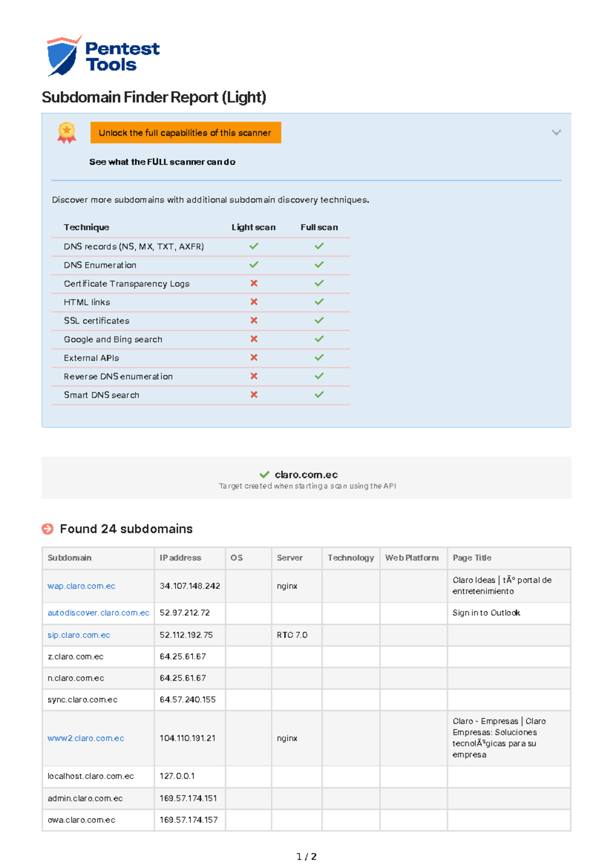Open the autodiscover.claro.com.ec link

(99, 613)
